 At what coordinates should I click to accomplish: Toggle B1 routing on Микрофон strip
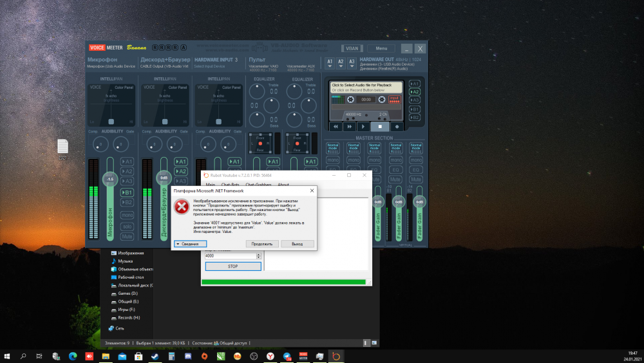click(127, 192)
